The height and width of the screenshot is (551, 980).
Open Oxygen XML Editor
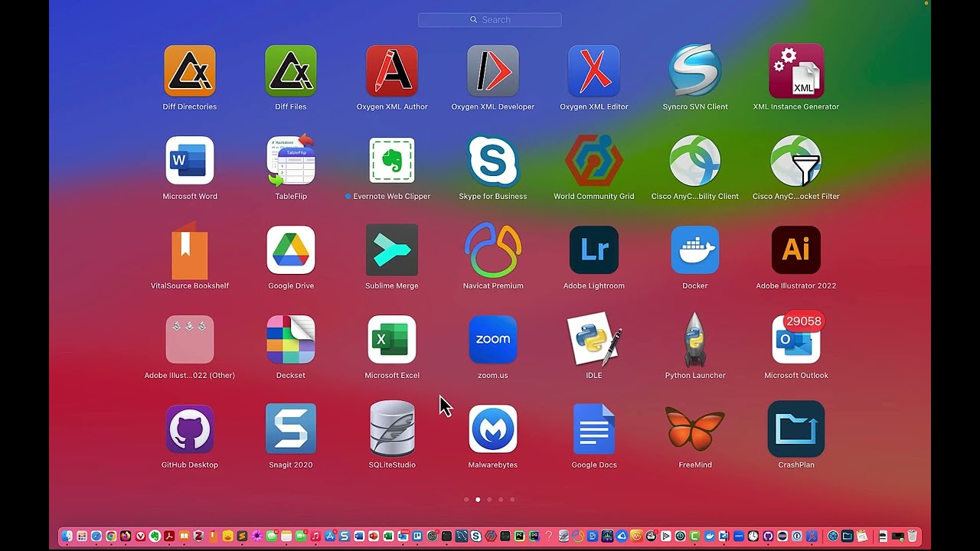click(594, 71)
